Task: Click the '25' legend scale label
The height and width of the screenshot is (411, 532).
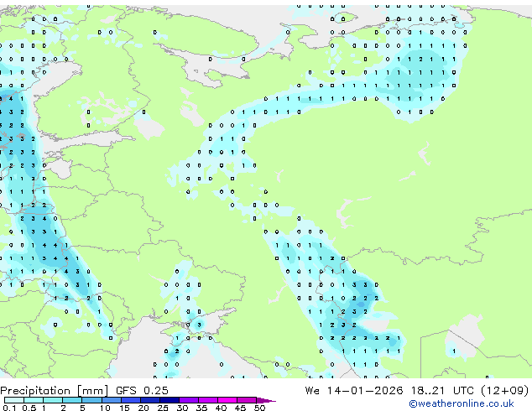Action: (163, 408)
